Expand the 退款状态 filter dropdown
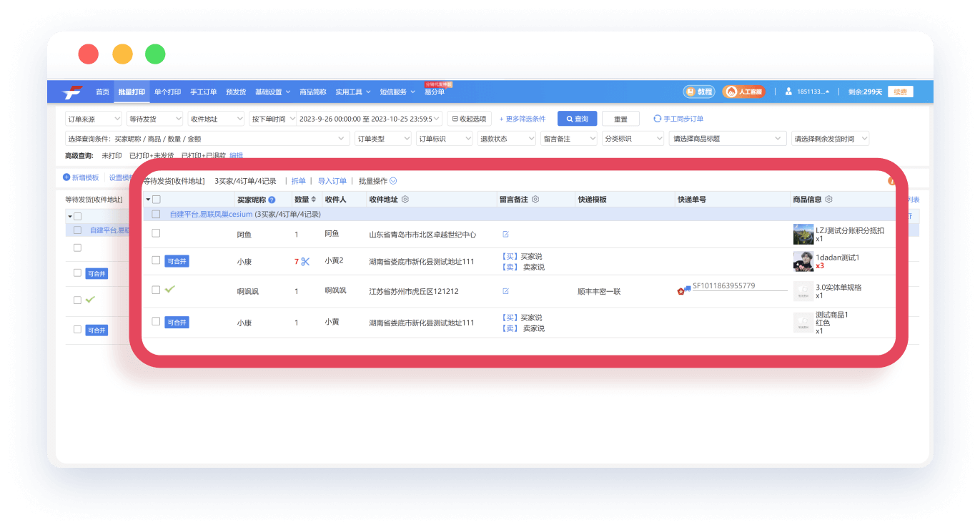Screen dimensions: 980x530 point(506,139)
